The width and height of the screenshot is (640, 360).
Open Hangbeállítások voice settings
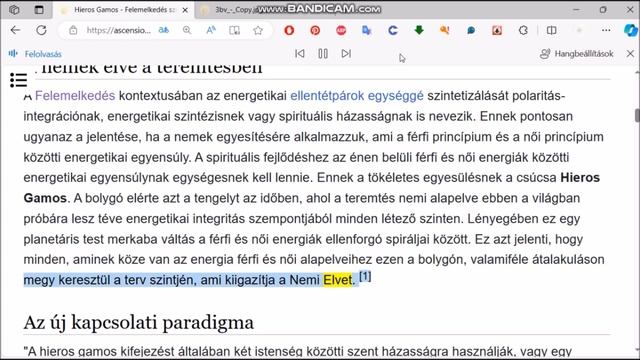click(x=577, y=54)
